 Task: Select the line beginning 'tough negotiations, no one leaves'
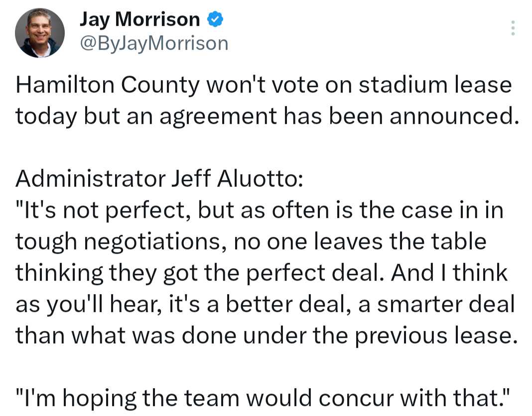[251, 242]
